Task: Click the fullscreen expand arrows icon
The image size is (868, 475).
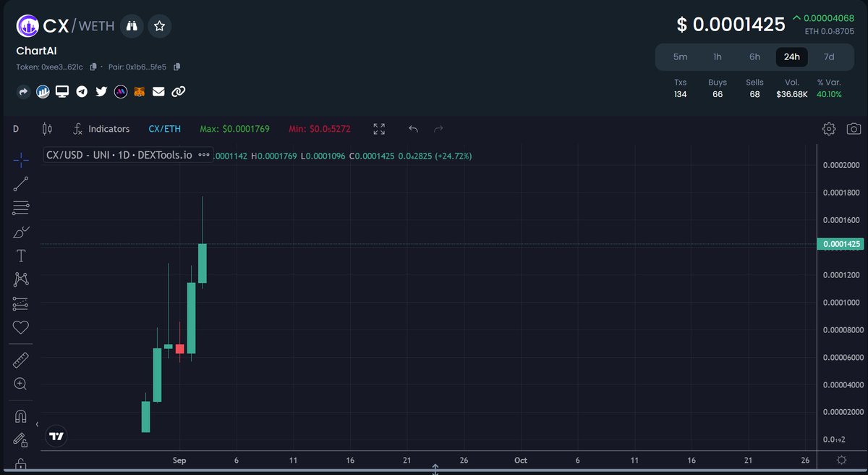Action: (379, 129)
